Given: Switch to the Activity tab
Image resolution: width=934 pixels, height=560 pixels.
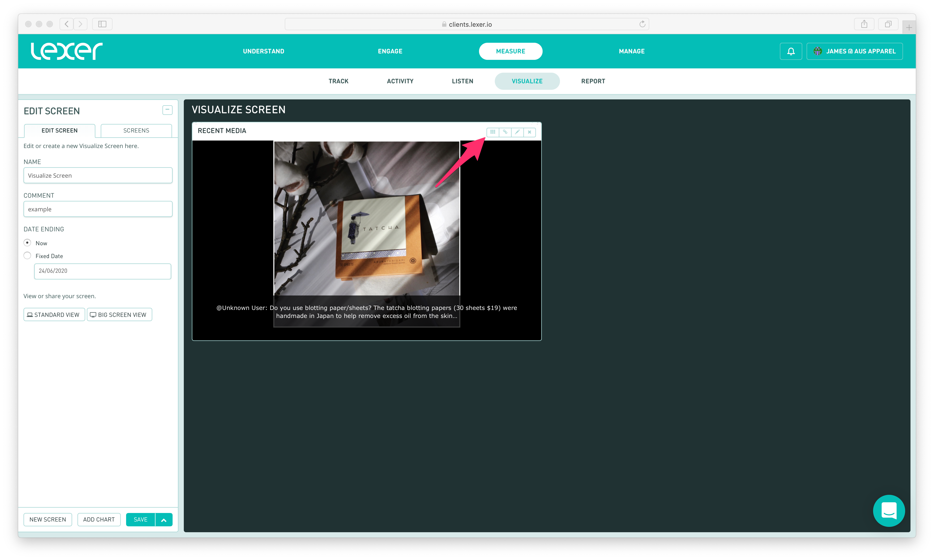Looking at the screenshot, I should 400,81.
